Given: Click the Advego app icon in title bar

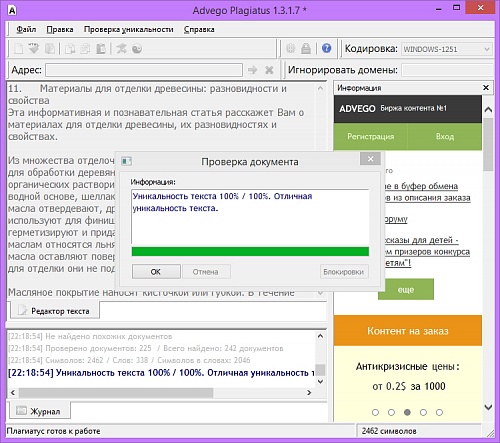Looking at the screenshot, I should click(x=12, y=11).
